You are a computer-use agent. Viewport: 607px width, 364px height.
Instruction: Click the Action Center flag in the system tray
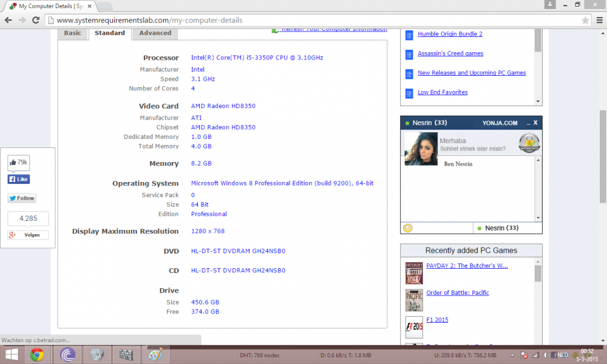point(523,355)
